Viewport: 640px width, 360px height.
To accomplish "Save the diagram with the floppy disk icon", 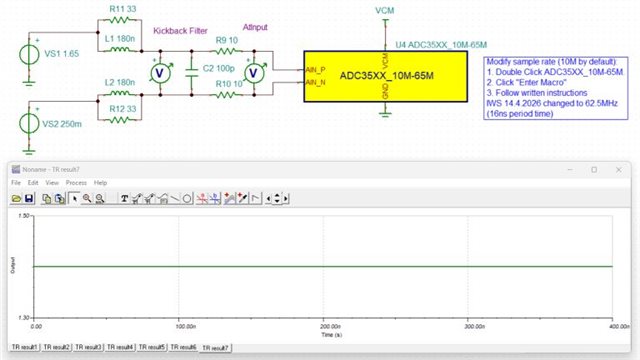I will [x=29, y=199].
